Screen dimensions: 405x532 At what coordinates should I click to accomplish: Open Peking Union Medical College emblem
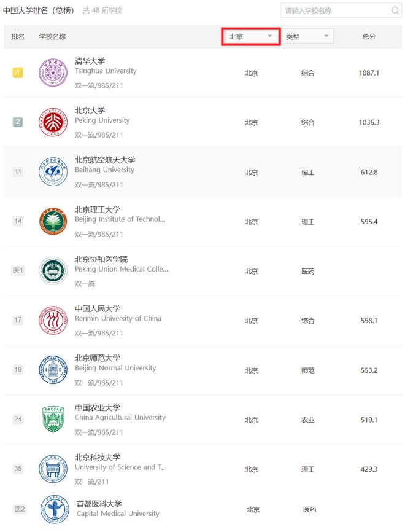[x=53, y=271]
